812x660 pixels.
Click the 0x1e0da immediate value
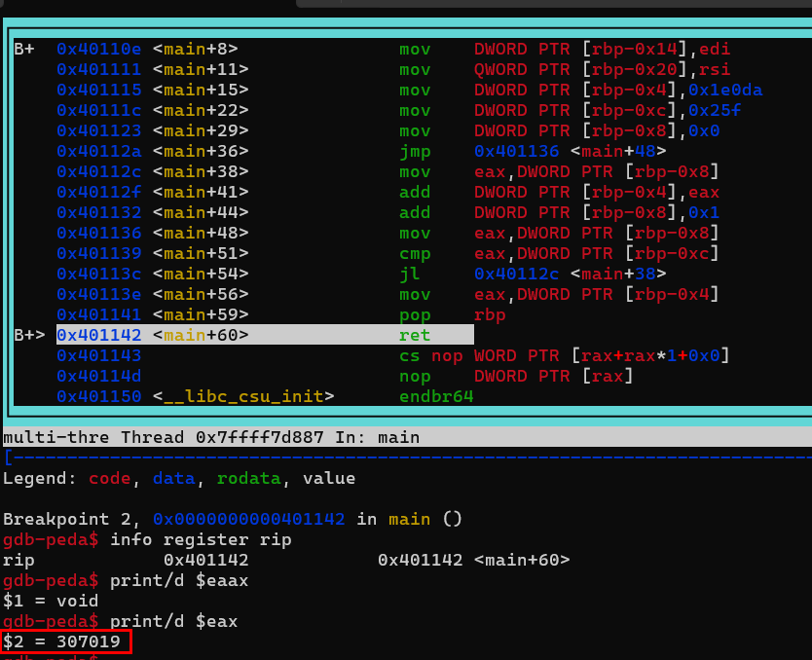(725, 91)
